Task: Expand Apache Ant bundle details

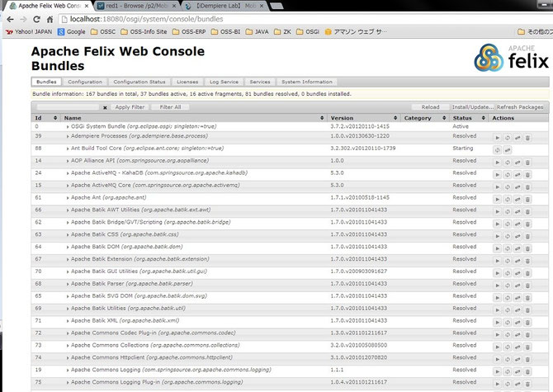Action: pos(68,198)
